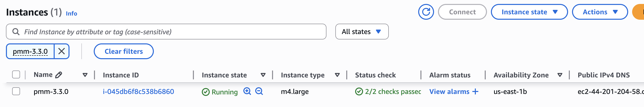Click the refresh instances icon
The width and height of the screenshot is (644, 107).
point(426,12)
